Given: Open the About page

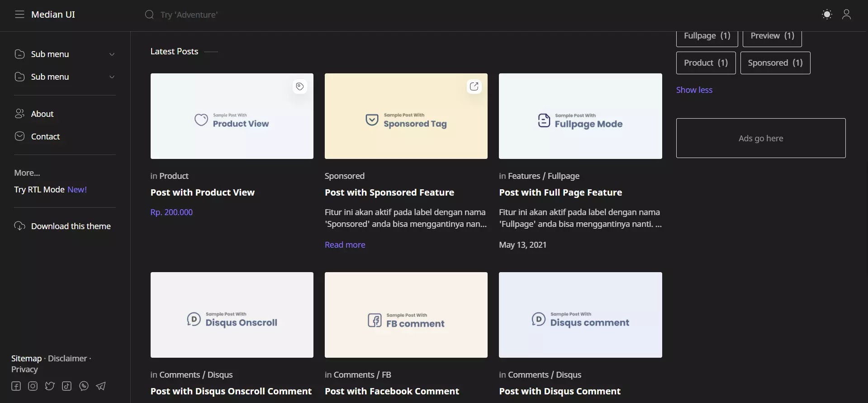Looking at the screenshot, I should point(42,114).
